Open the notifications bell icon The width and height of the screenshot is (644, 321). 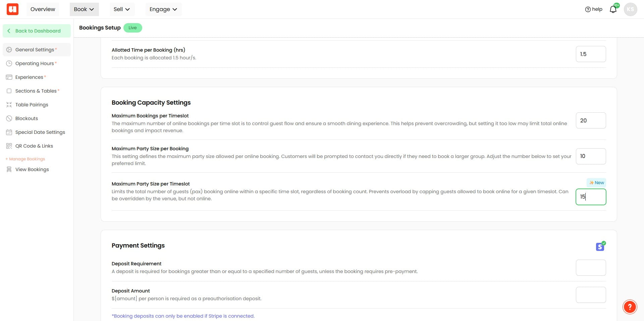613,9
